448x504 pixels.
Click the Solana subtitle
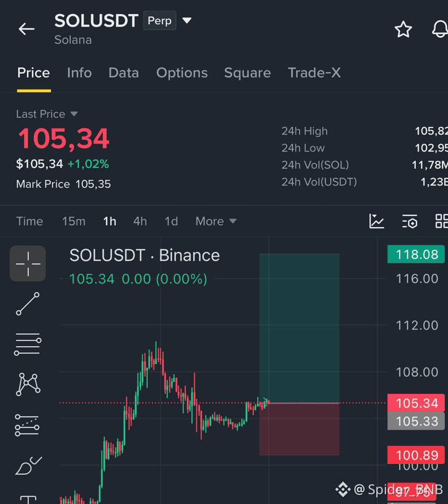point(73,40)
